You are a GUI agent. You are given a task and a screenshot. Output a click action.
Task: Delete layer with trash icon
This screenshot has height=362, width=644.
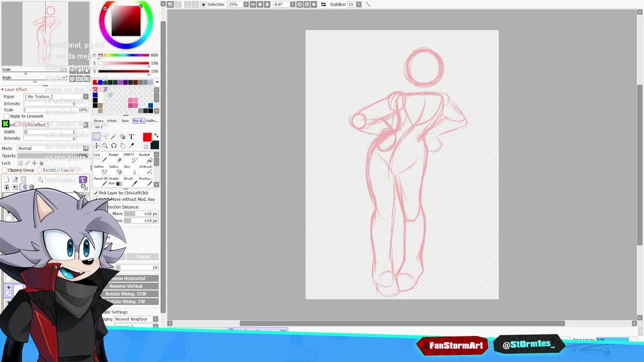[x=32, y=187]
